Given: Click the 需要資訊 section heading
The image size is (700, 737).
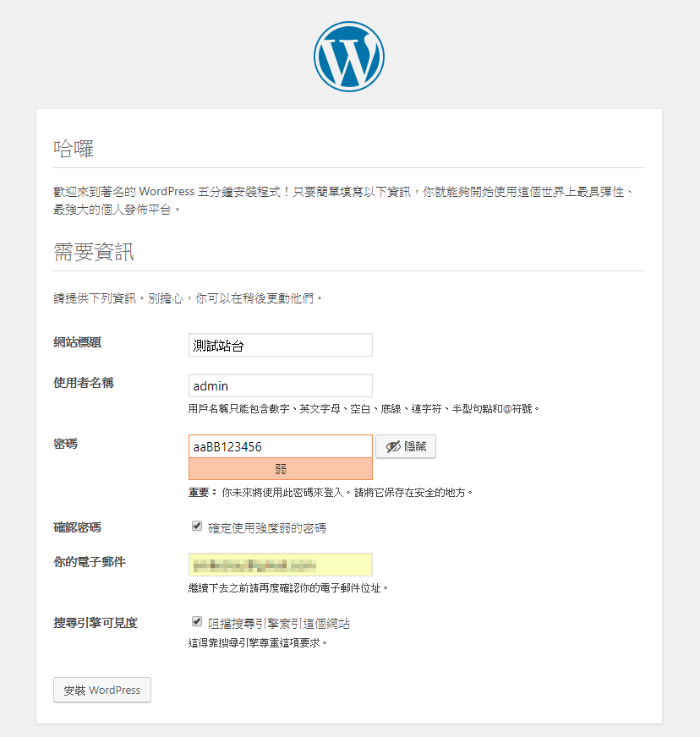Looking at the screenshot, I should click(x=94, y=252).
